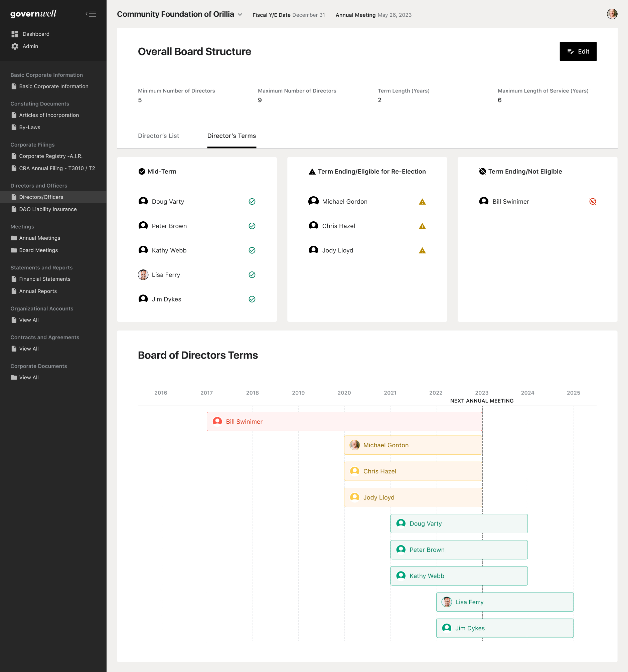The image size is (628, 672).
Task: Click Chris Hazel's term warning triangle
Action: pos(422,226)
